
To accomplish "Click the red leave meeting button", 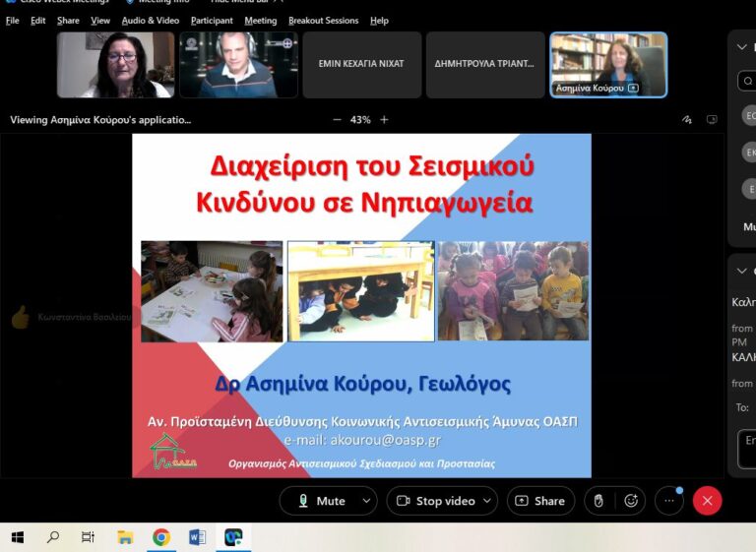I will point(707,501).
